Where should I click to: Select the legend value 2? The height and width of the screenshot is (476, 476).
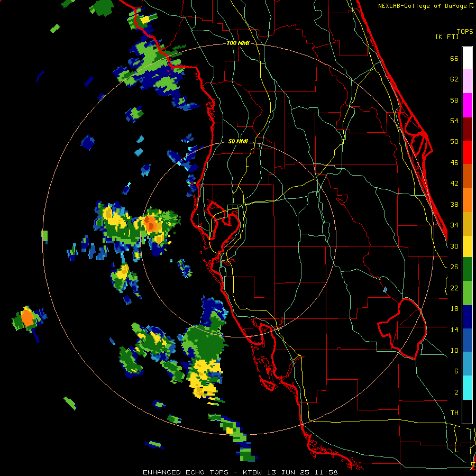click(x=456, y=392)
